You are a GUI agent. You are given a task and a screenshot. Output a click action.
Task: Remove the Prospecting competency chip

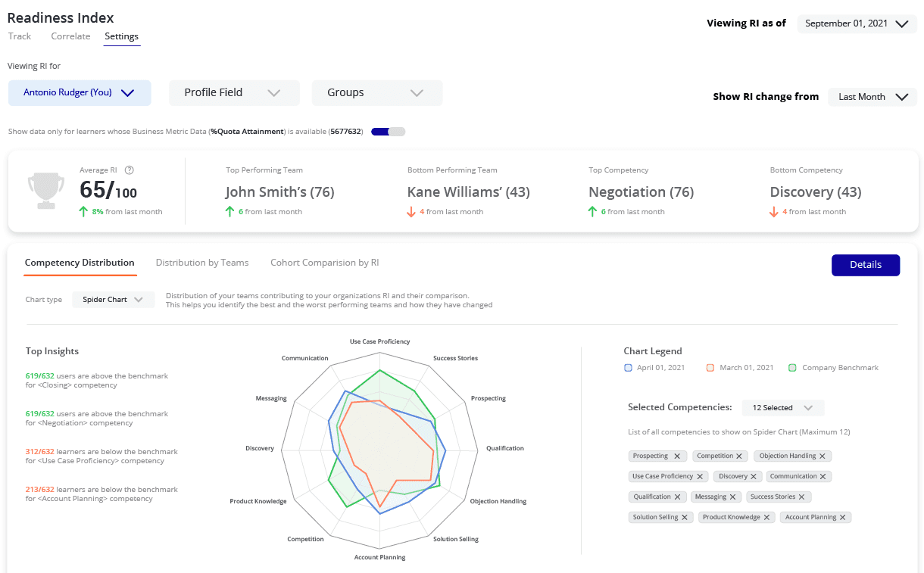tap(678, 456)
